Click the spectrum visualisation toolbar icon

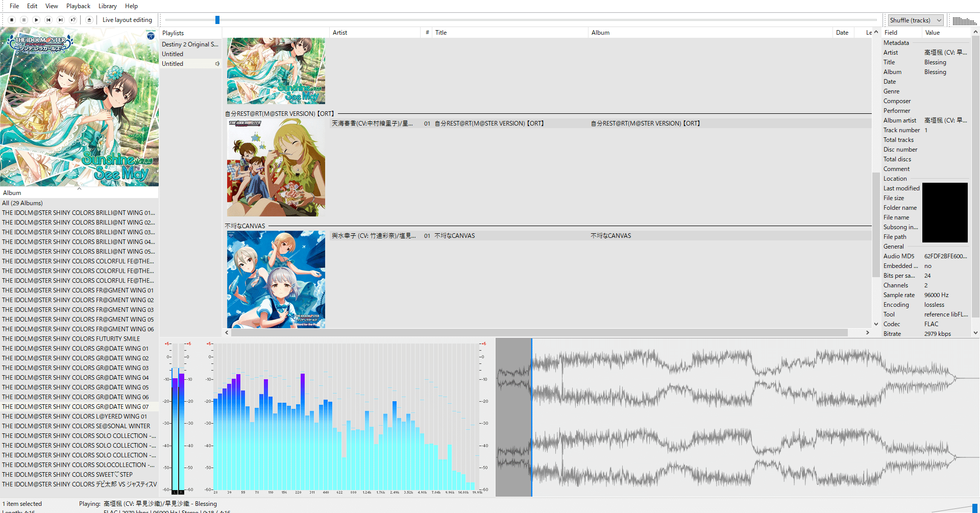(964, 20)
